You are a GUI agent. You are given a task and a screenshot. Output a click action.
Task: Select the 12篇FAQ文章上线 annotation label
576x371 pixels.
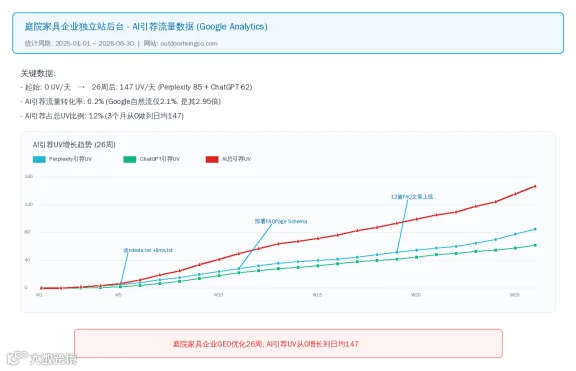412,197
